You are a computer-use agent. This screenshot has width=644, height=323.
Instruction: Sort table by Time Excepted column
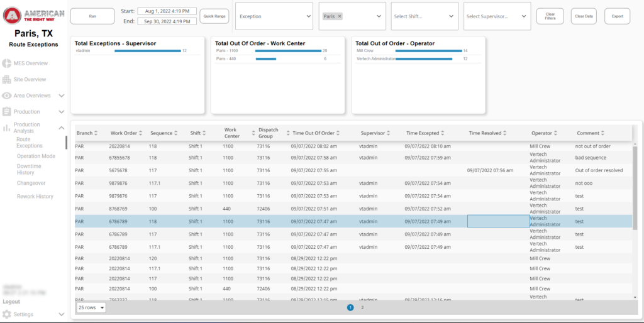(442, 133)
